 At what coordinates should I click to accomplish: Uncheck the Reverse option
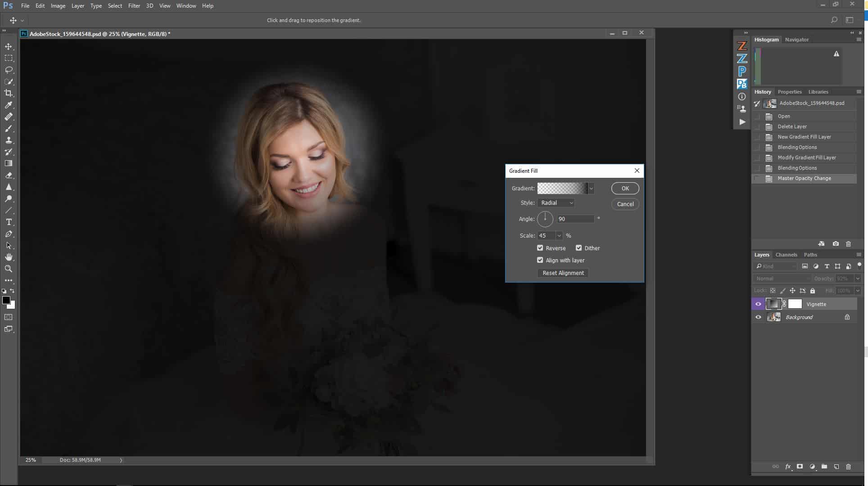pyautogui.click(x=540, y=248)
